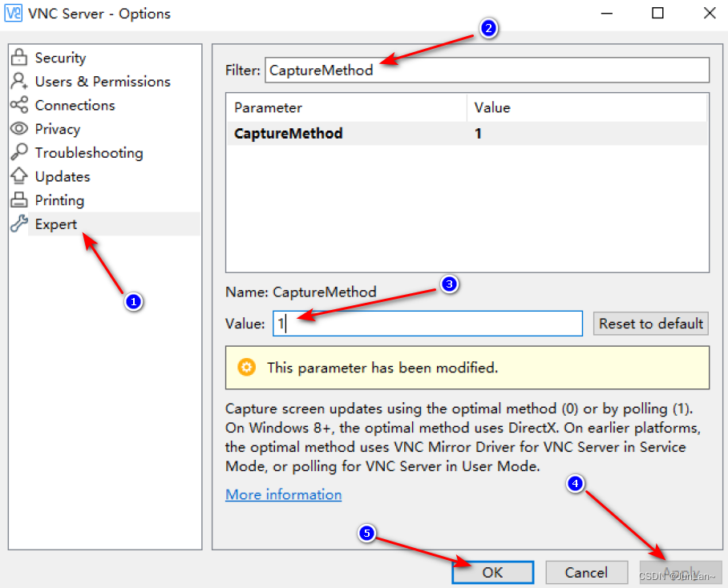Open the Security settings page
This screenshot has width=728, height=588.
tap(60, 58)
